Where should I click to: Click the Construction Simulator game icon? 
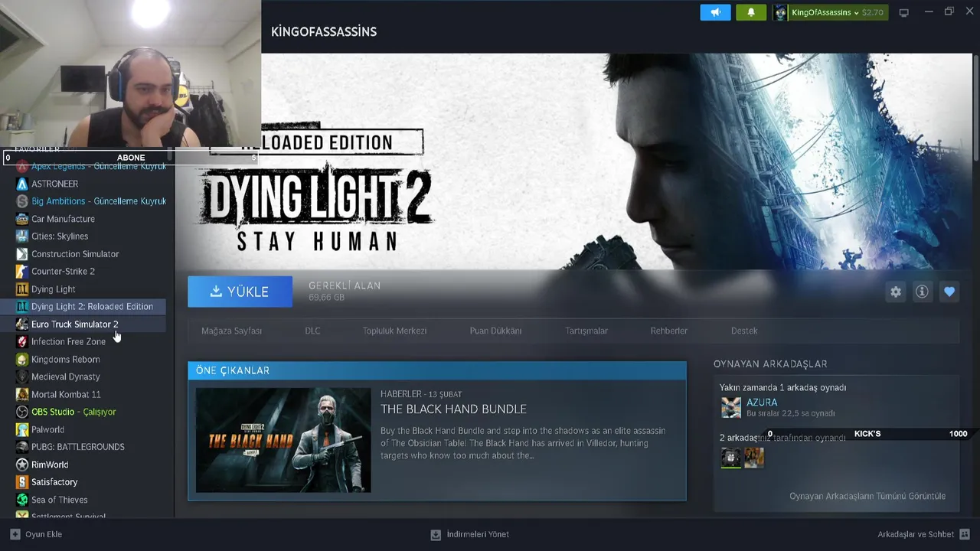click(x=22, y=254)
